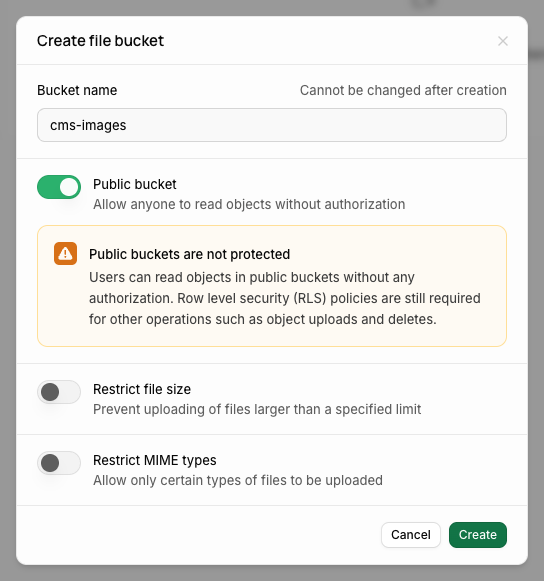Click 'Prevent uploading of files larger' description

click(257, 409)
